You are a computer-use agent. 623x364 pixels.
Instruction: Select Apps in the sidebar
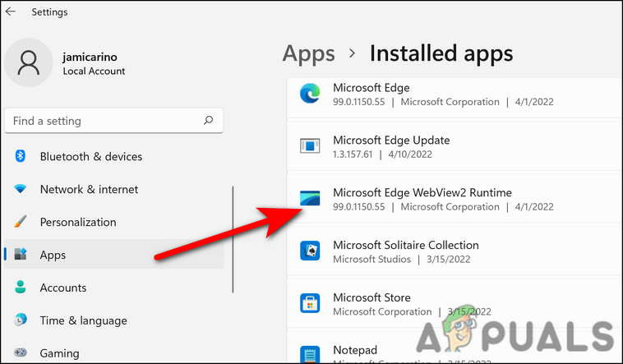113,255
